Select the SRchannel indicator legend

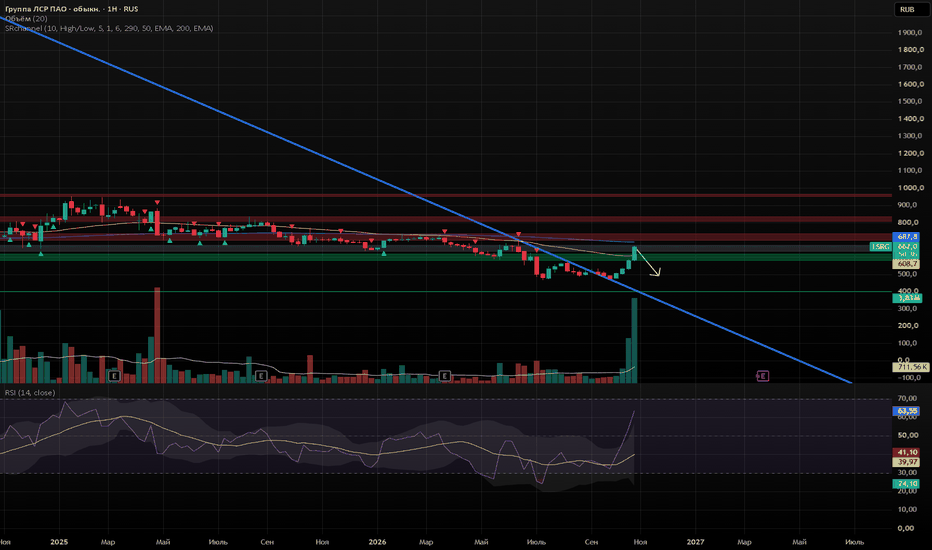coord(109,28)
